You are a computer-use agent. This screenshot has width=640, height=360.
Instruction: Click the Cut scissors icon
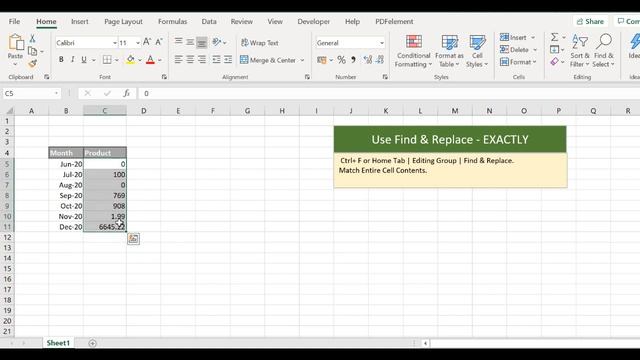32,39
